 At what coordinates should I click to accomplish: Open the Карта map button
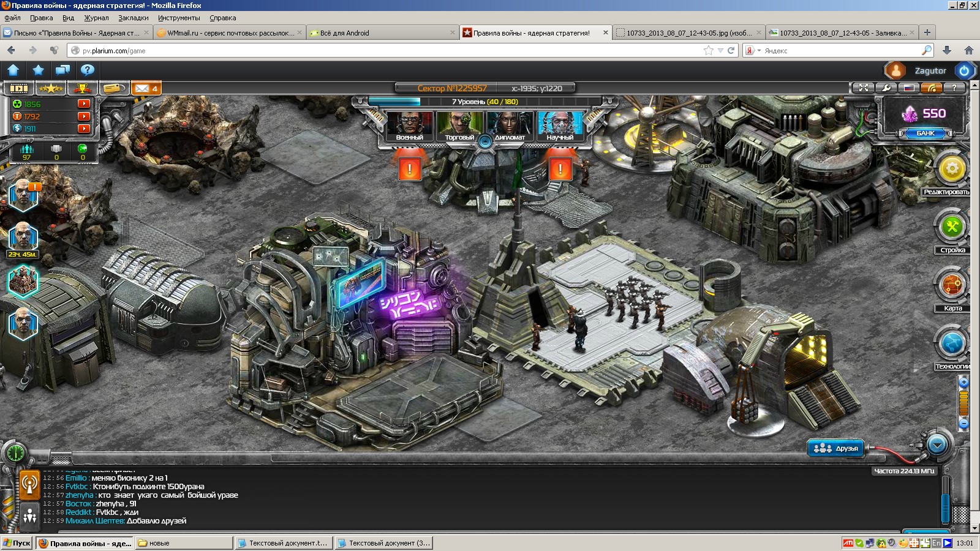click(952, 285)
